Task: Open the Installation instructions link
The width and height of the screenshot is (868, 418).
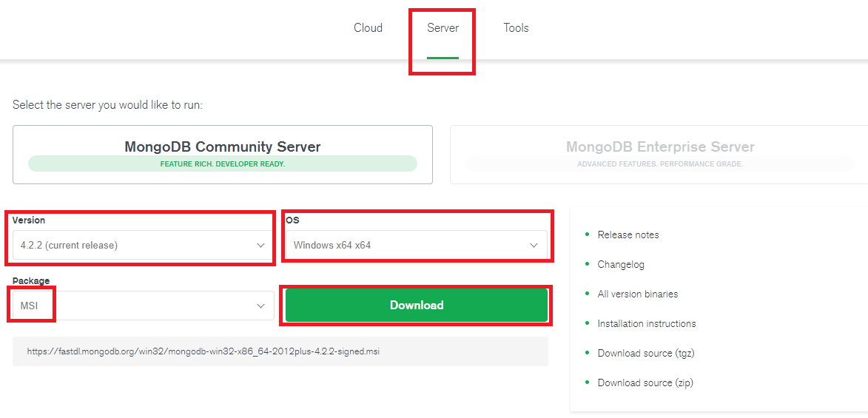Action: tap(647, 323)
